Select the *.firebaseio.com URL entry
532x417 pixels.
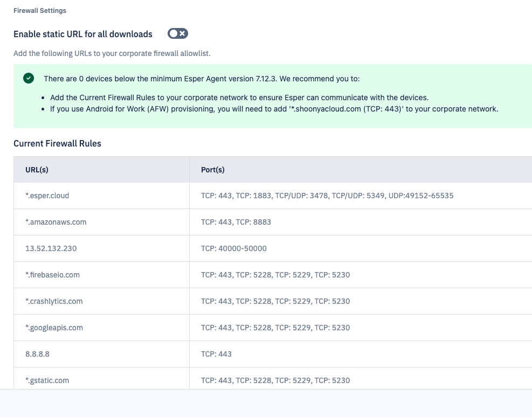tap(52, 275)
